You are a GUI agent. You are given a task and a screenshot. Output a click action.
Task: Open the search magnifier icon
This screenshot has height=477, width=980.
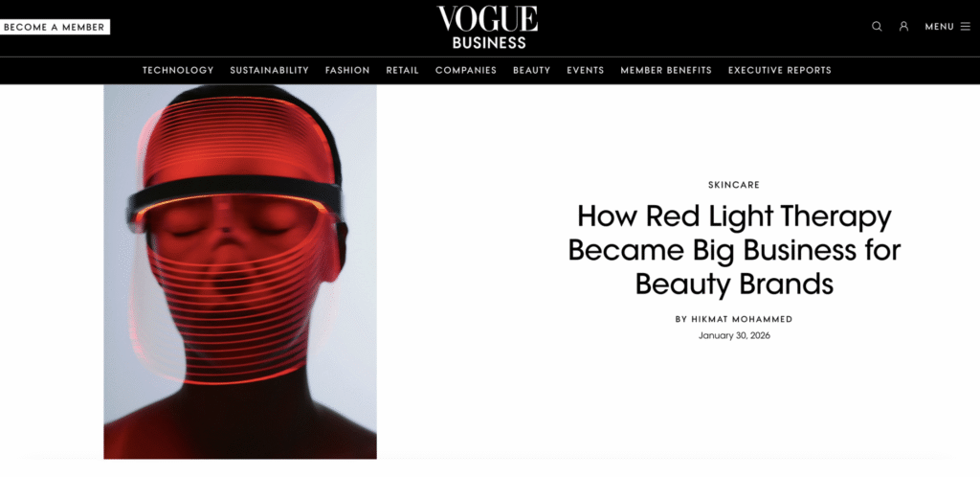tap(877, 26)
